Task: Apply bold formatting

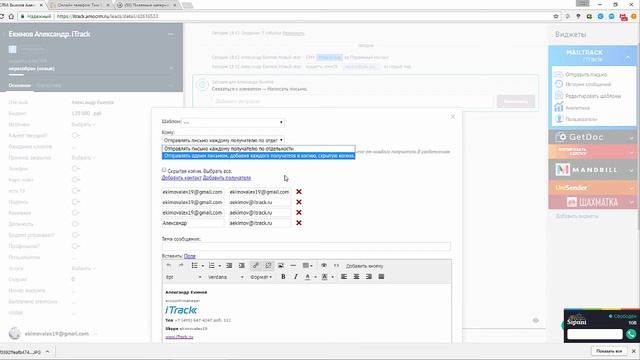Action: [283, 277]
